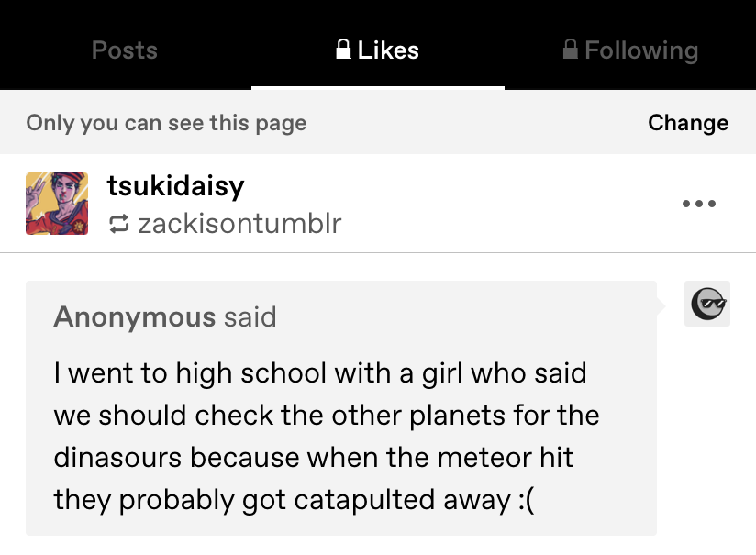Open tsukidaisy's avatar picture
This screenshot has width=756, height=555.
point(57,204)
